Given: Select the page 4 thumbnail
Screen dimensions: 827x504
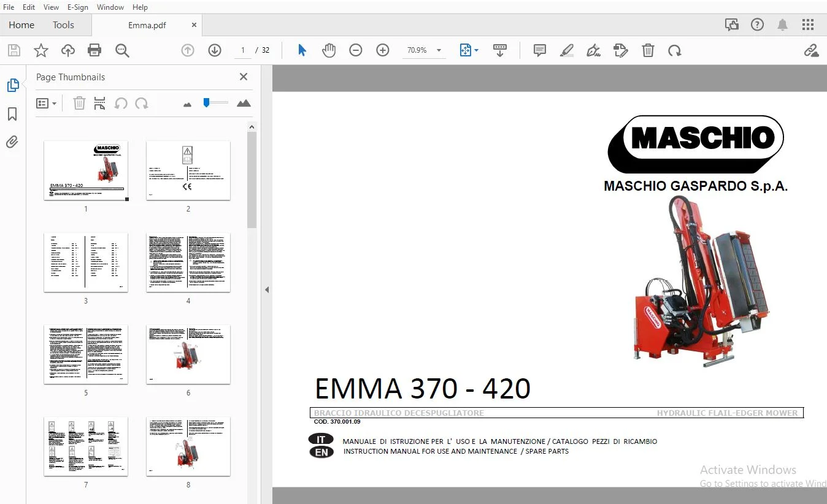Looking at the screenshot, I should [x=188, y=262].
